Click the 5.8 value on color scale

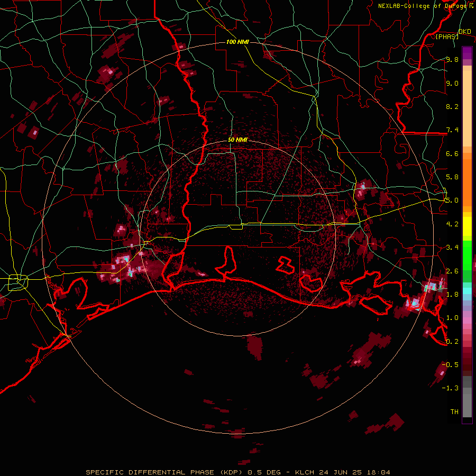pos(452,177)
